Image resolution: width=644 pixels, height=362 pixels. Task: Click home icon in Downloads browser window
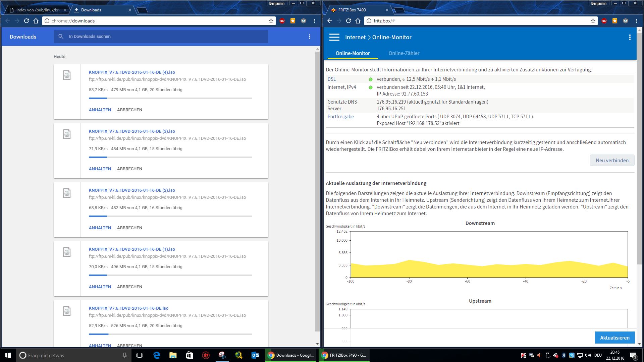(36, 21)
